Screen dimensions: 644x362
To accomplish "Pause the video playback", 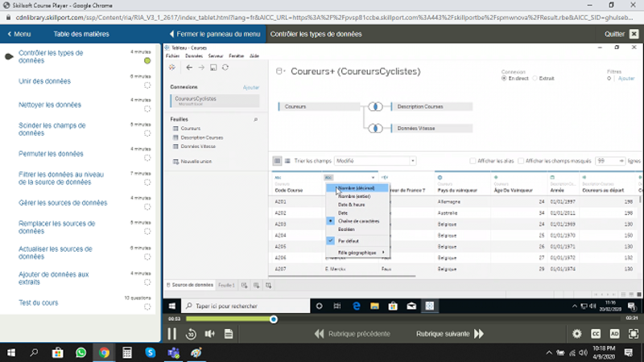I will pyautogui.click(x=171, y=334).
